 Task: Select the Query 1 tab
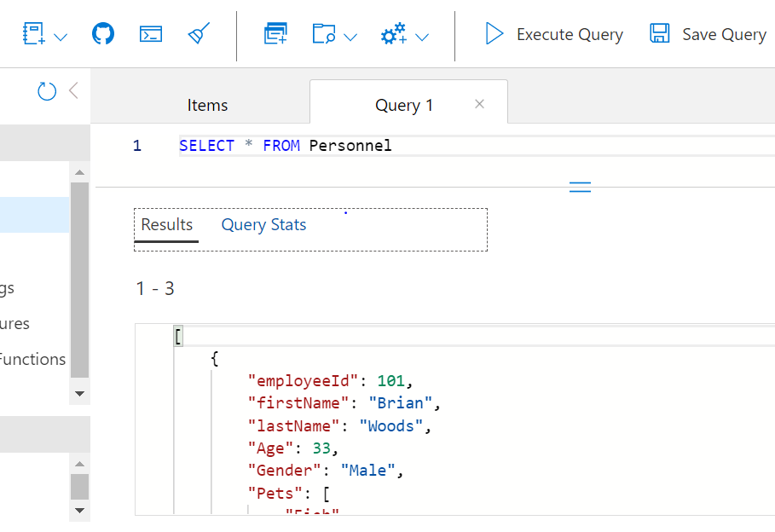click(404, 105)
